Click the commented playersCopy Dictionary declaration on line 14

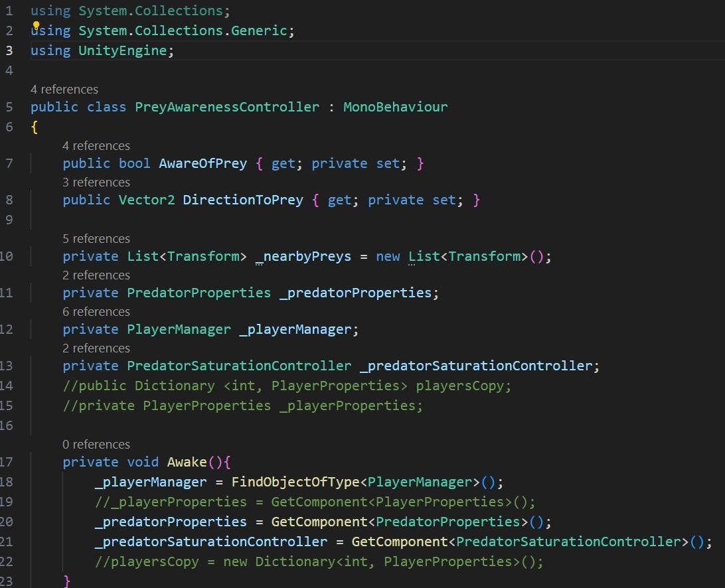pyautogui.click(x=287, y=386)
